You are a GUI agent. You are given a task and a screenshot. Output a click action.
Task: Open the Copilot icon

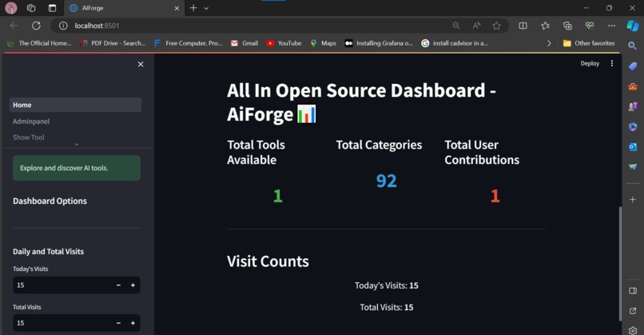coord(633,26)
